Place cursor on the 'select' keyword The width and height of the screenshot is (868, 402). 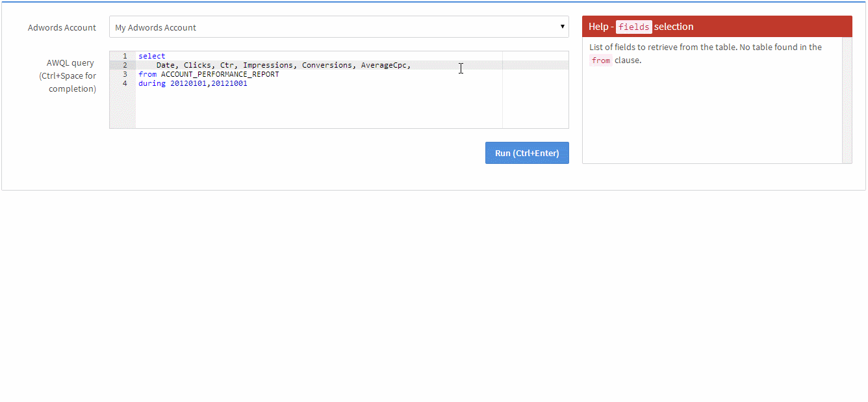(x=152, y=57)
